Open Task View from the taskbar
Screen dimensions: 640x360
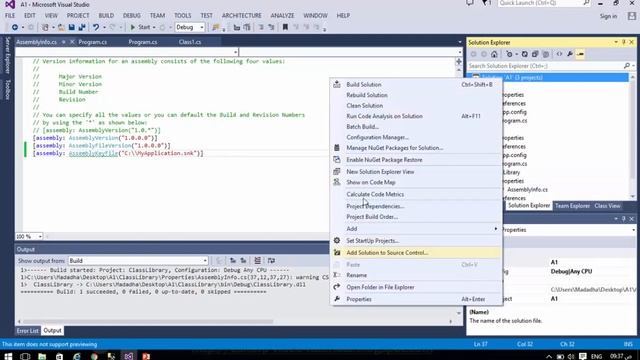point(25,356)
